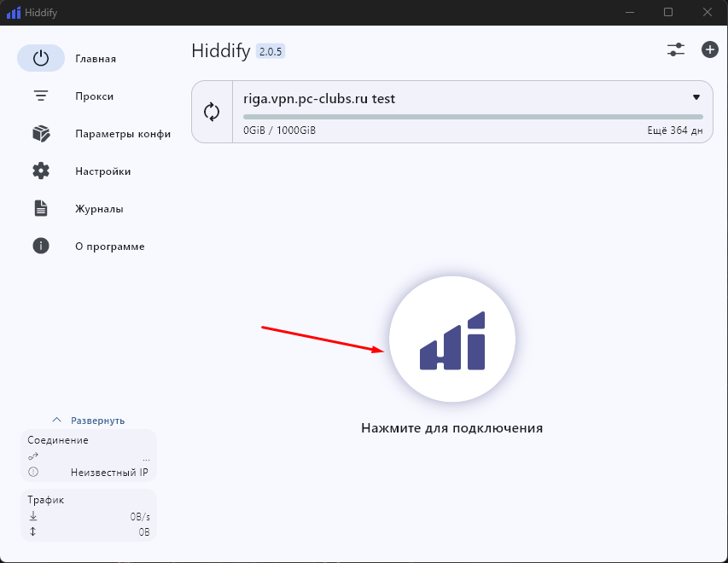Image resolution: width=728 pixels, height=563 pixels.
Task: Click the power icon for Главная
Action: click(41, 59)
